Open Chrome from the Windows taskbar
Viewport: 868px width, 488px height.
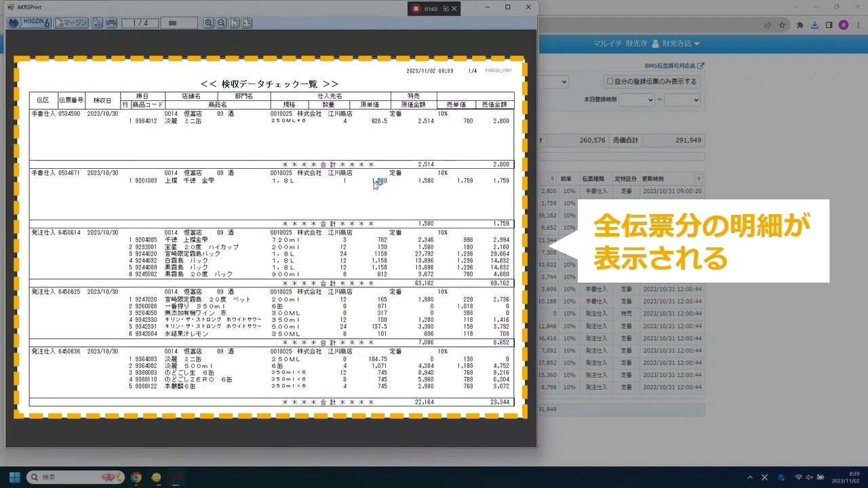tap(136, 477)
